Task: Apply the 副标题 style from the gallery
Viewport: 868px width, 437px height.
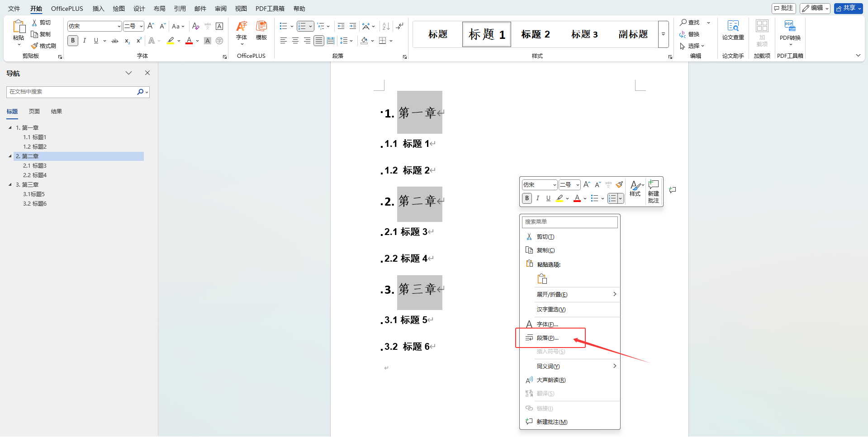Action: [633, 34]
